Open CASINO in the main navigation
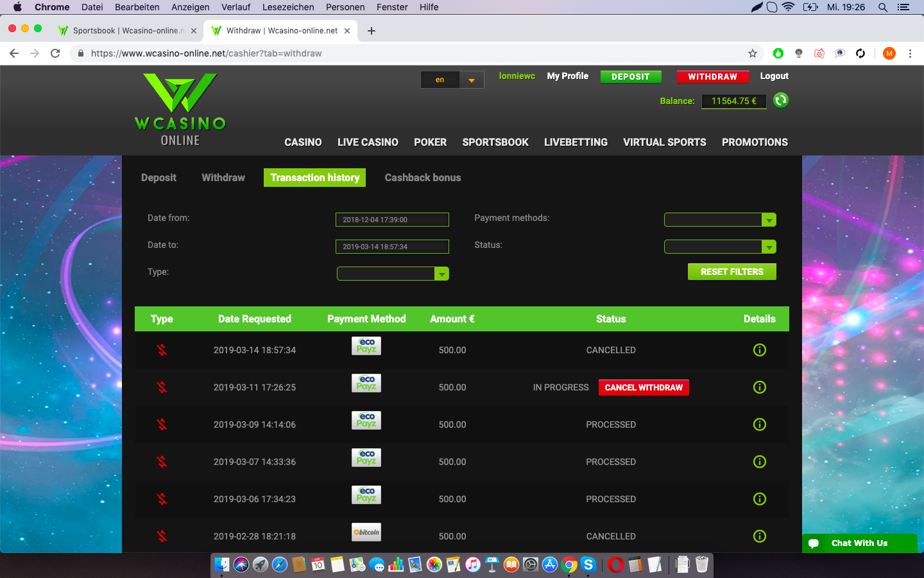 pyautogui.click(x=303, y=142)
